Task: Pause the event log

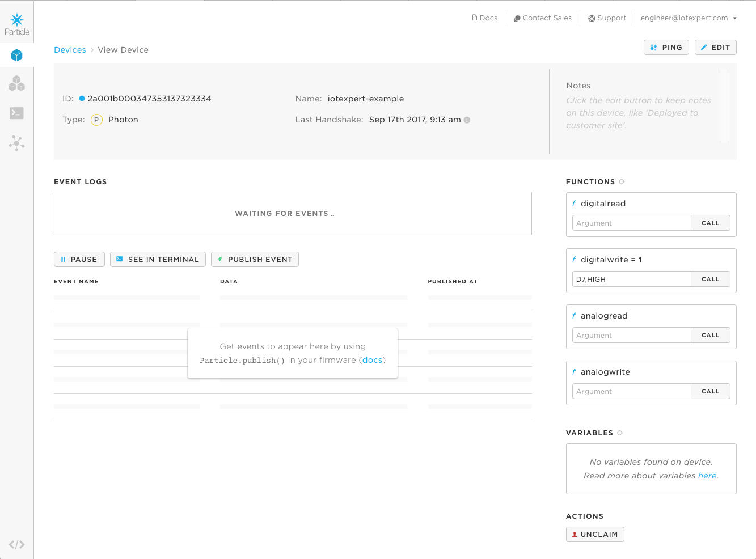Action: [x=79, y=260]
